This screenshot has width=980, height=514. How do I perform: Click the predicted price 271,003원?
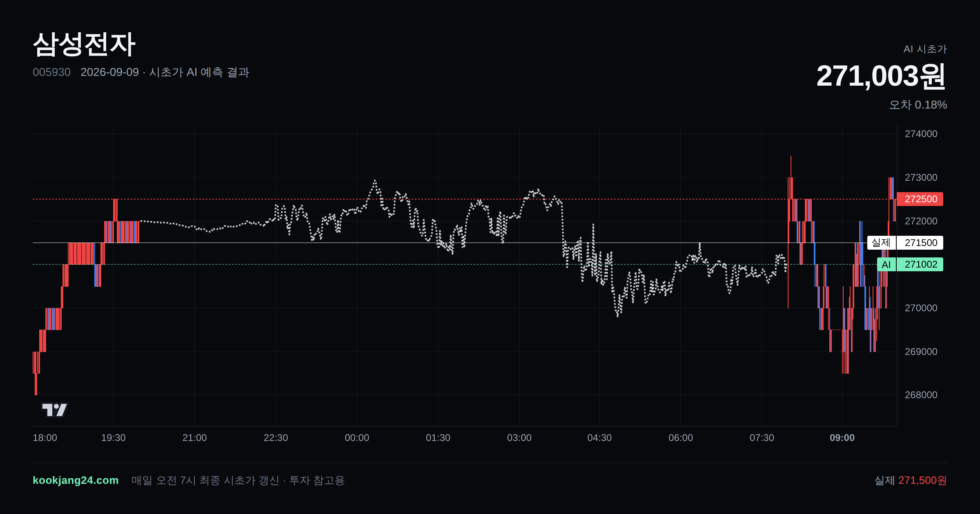881,76
